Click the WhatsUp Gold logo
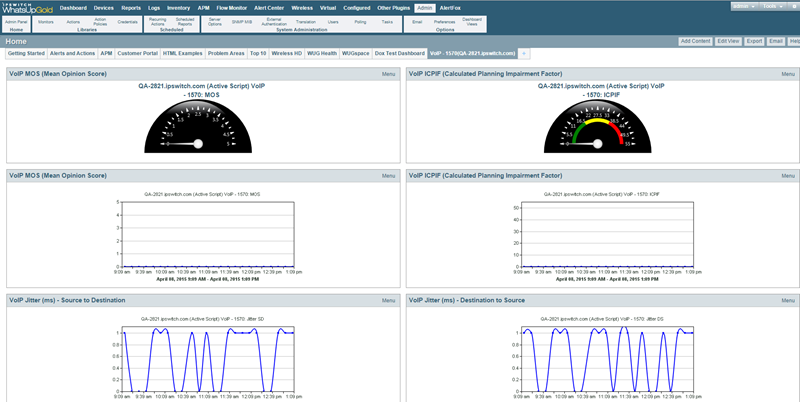The height and width of the screenshot is (402, 800). point(28,8)
